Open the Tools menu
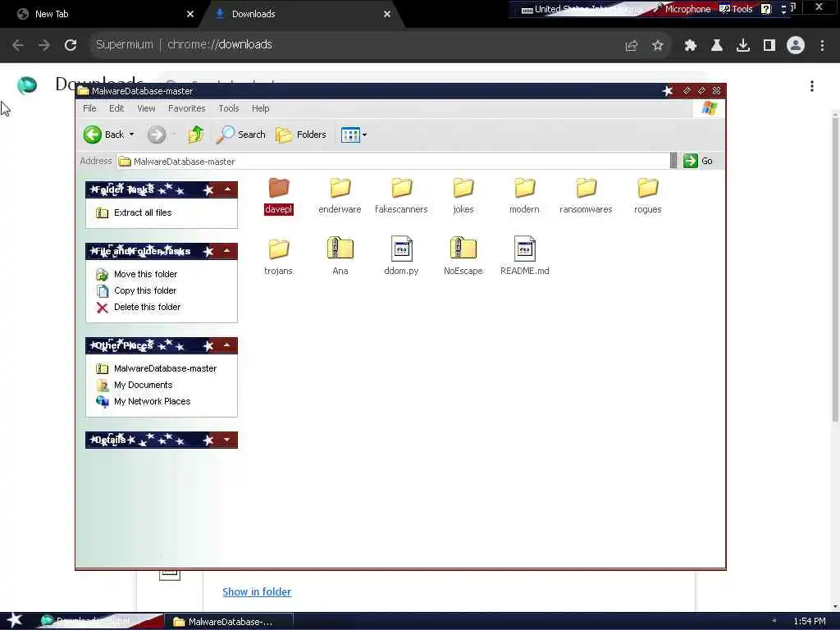The image size is (840, 630). point(229,108)
